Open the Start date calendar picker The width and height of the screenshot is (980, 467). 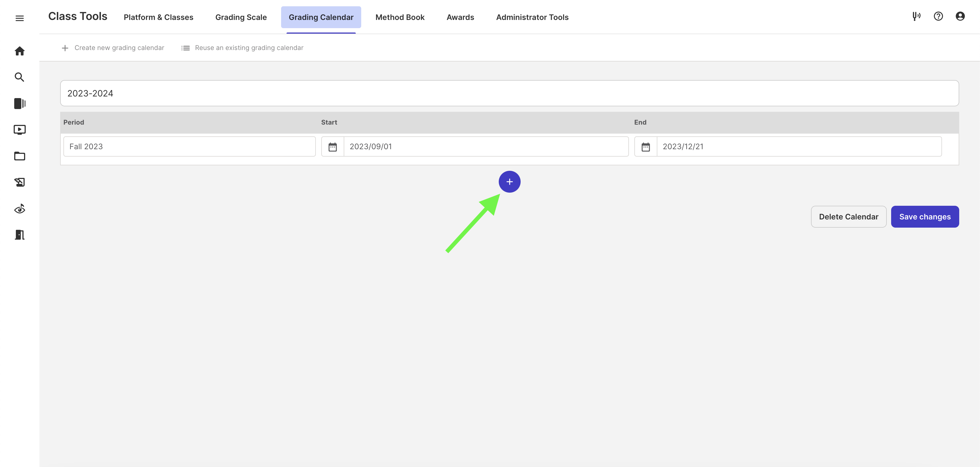coord(332,147)
